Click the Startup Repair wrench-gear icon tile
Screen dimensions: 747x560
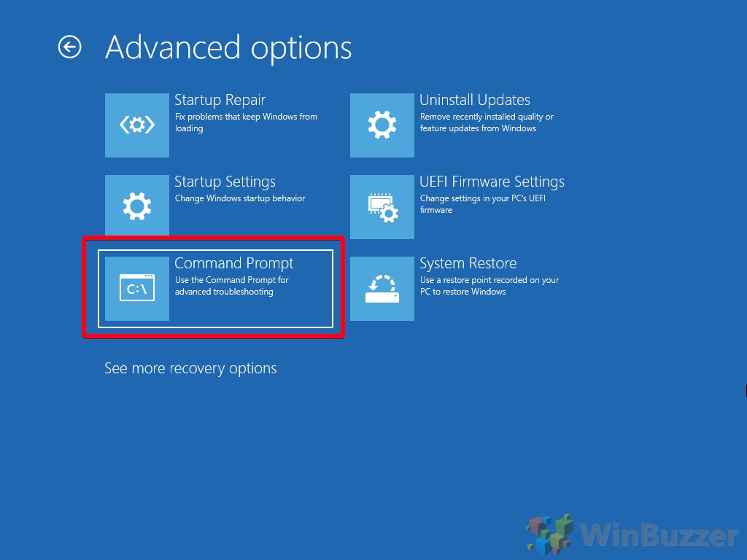click(x=136, y=125)
